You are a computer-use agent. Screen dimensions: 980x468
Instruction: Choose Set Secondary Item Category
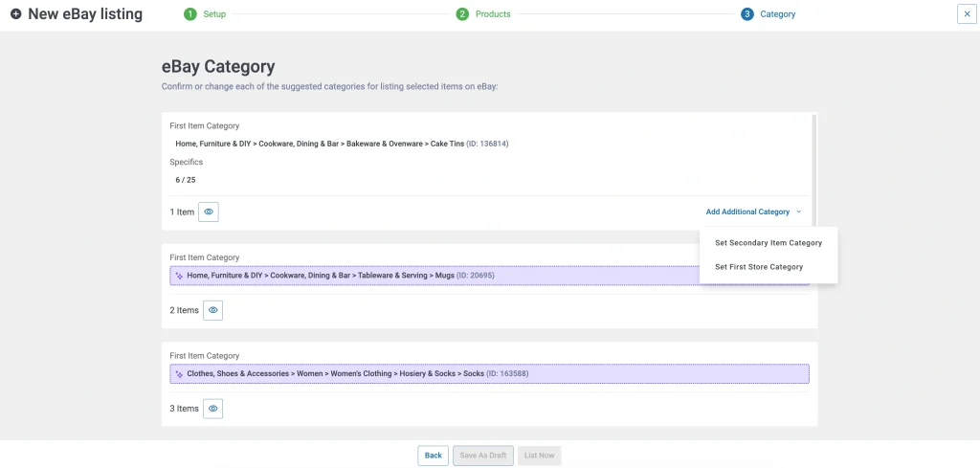tap(768, 242)
